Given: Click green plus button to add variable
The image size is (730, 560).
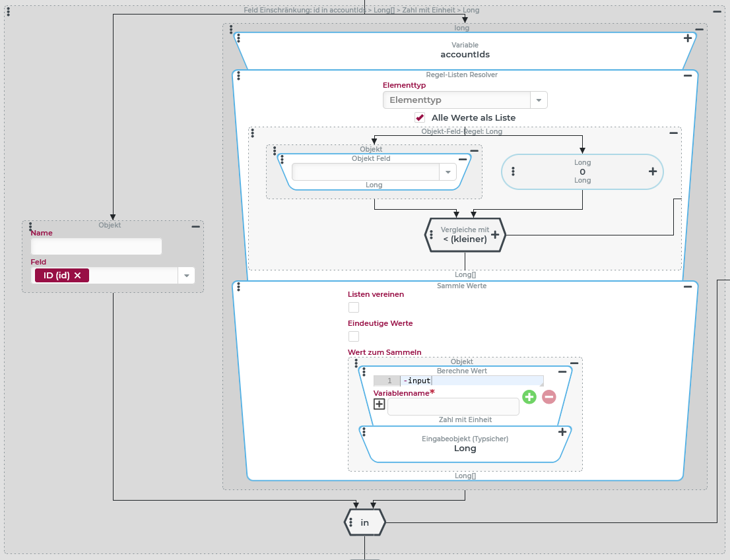Looking at the screenshot, I should coord(529,397).
